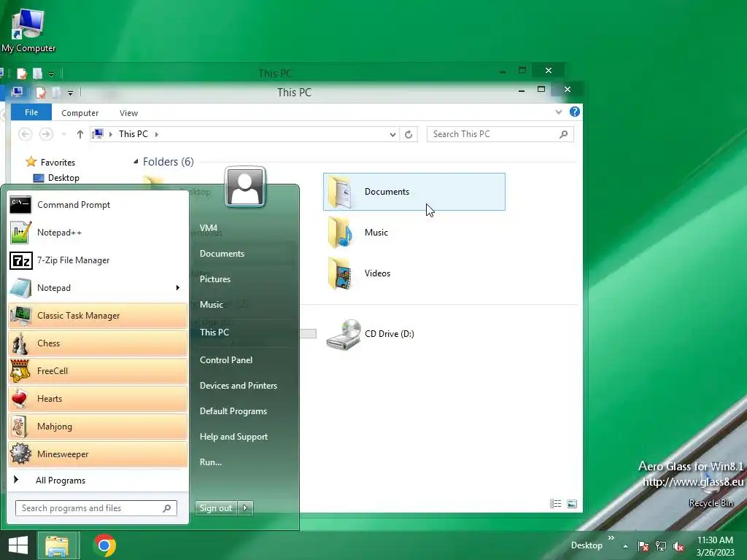The image size is (747, 560).
Task: Launch Notepad++ from Start menu
Action: point(98,233)
